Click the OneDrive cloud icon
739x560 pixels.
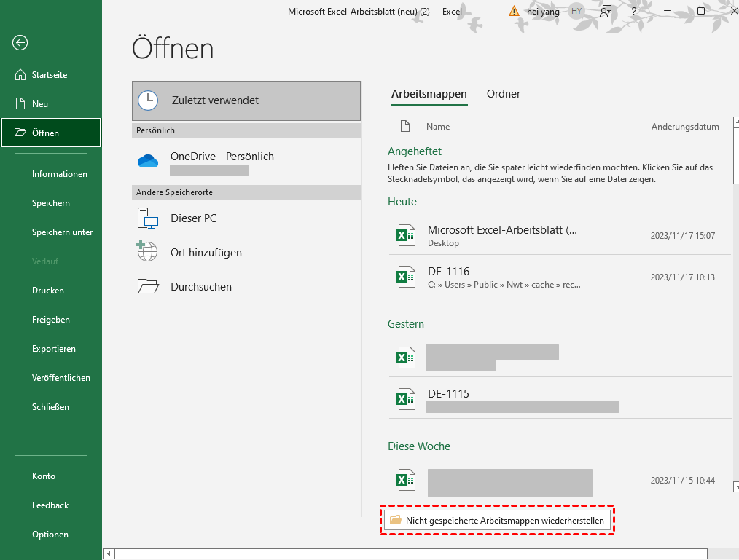[x=148, y=162]
